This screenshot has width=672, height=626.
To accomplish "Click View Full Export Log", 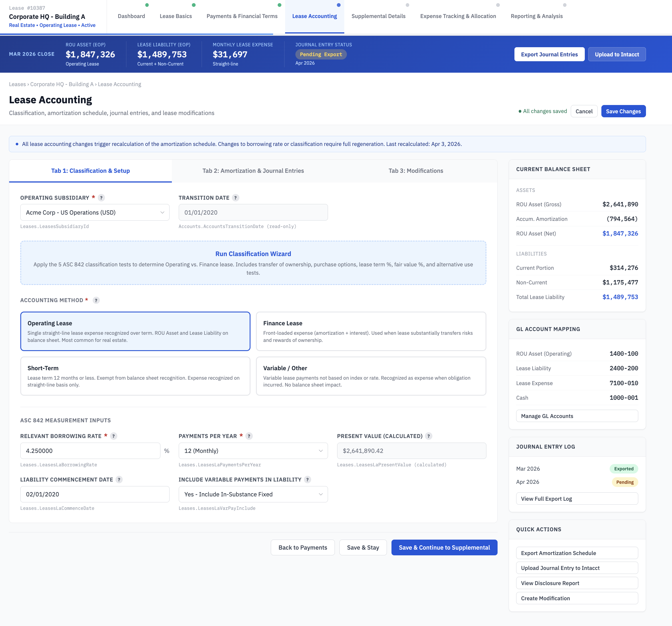I will (577, 498).
